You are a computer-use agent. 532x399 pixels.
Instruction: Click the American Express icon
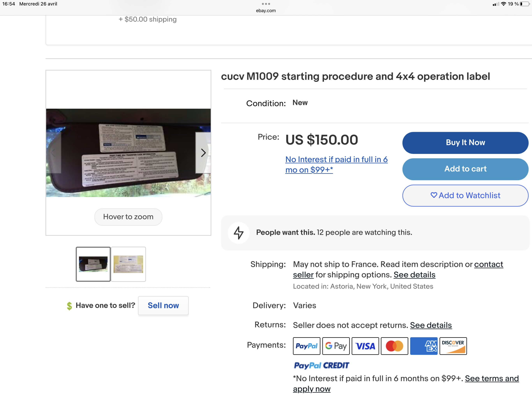tap(424, 346)
